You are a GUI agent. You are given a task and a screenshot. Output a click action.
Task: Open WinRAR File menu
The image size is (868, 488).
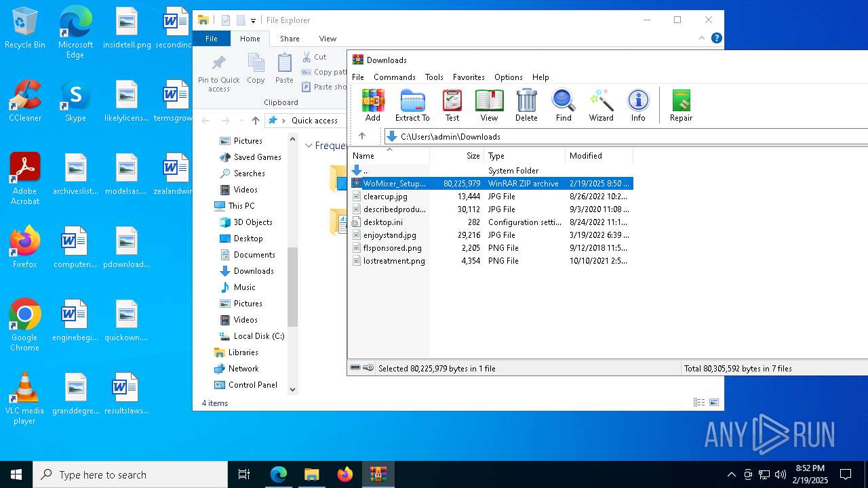(358, 77)
